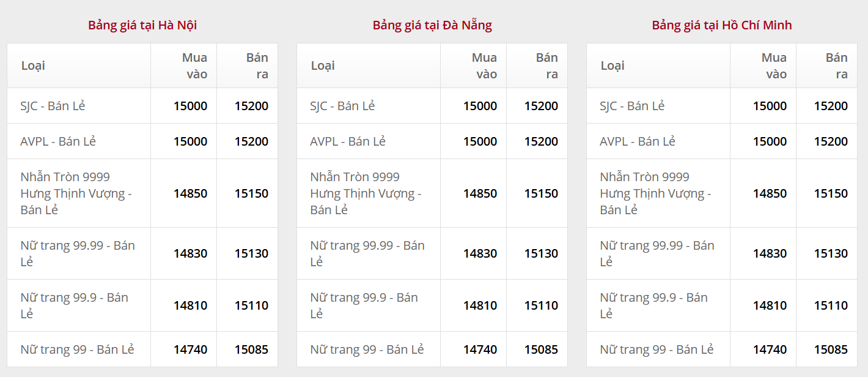Screen dimensions: 868x377
Task: Click sell price 15085 in Hồ Chí Minh table
Action: pos(831,349)
